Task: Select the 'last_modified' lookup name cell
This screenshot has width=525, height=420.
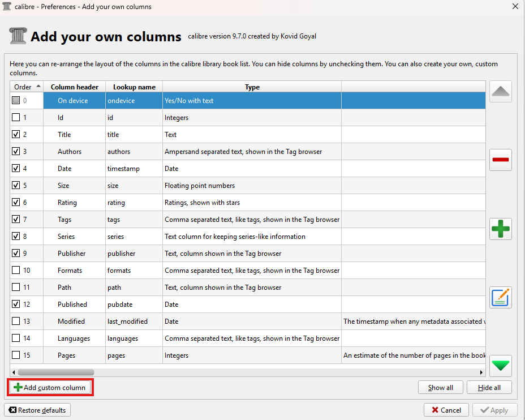Action: pos(134,321)
